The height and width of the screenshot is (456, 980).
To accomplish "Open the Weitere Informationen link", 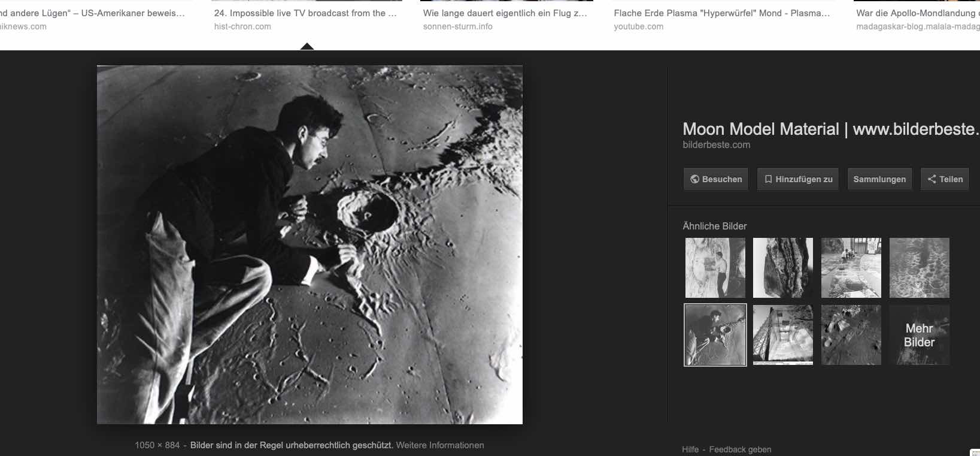I will tap(440, 445).
